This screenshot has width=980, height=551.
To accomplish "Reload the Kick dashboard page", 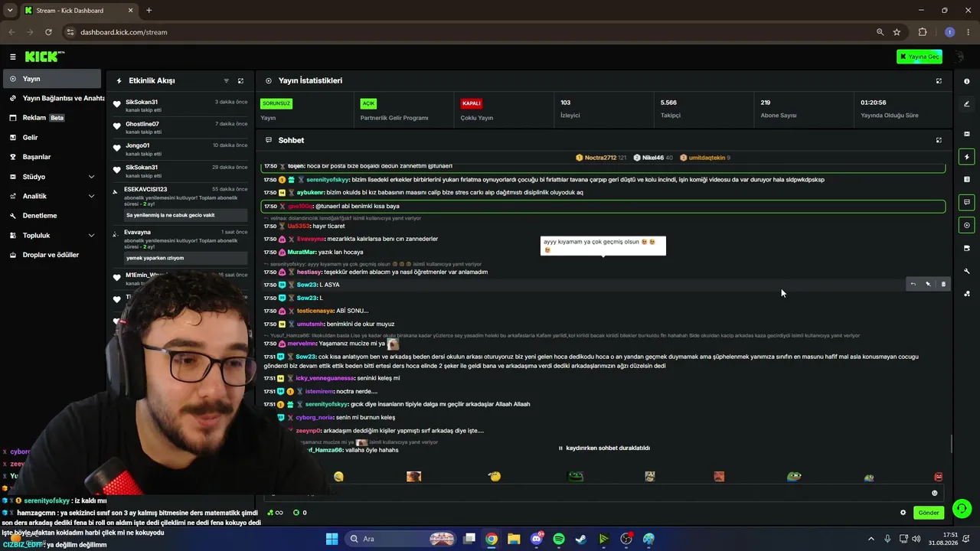I will (48, 32).
